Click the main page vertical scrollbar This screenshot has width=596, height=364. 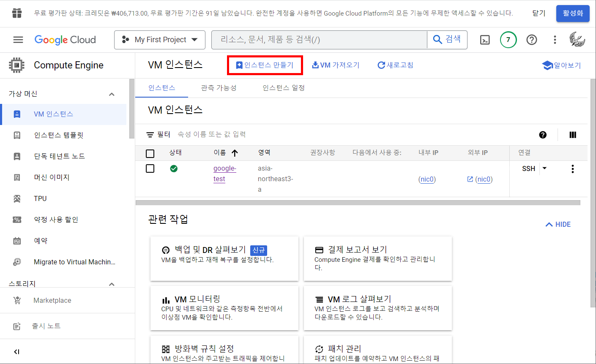(x=593, y=193)
